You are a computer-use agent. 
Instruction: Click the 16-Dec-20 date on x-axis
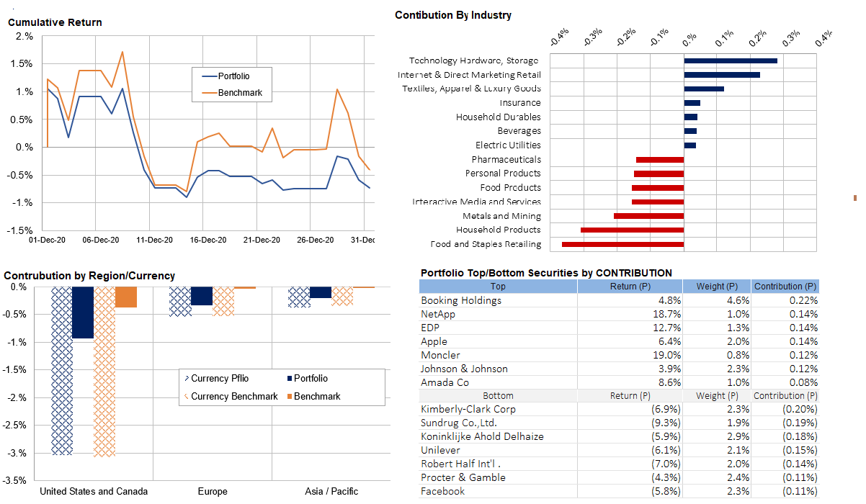(x=208, y=240)
